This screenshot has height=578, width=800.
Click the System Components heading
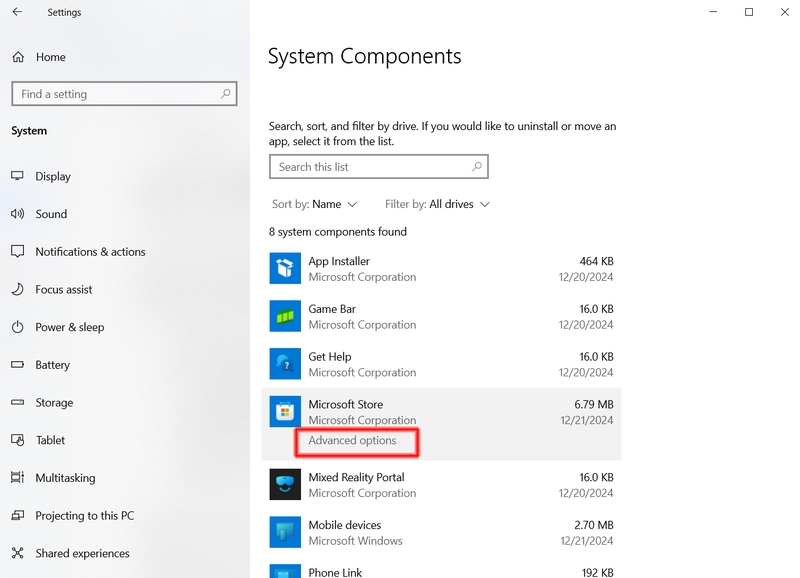[x=364, y=56]
